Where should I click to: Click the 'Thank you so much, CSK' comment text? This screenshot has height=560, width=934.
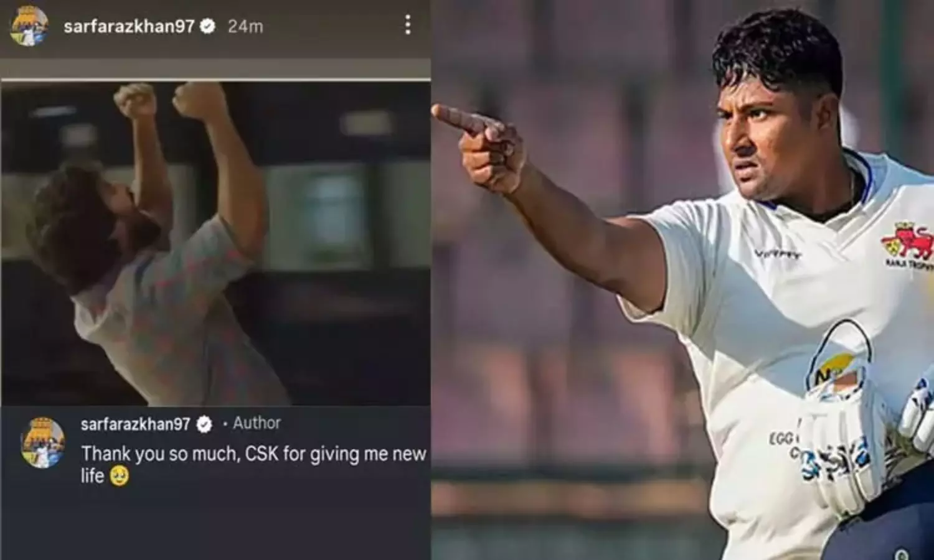(x=253, y=464)
